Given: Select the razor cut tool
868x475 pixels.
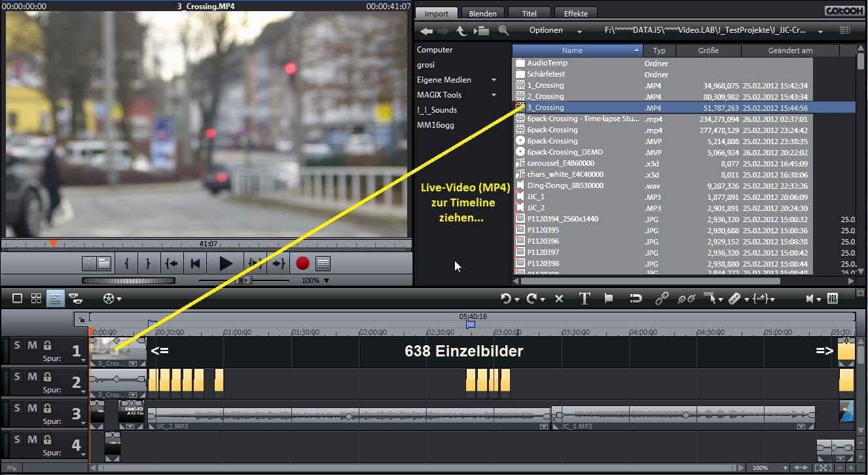Looking at the screenshot, I should tap(734, 299).
